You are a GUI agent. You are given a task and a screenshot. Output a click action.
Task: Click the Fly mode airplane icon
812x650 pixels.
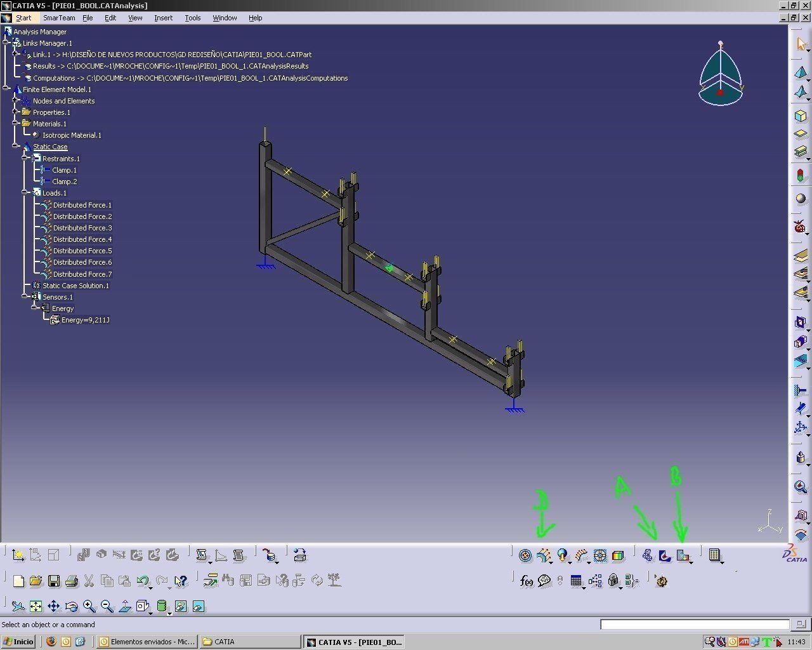click(18, 606)
